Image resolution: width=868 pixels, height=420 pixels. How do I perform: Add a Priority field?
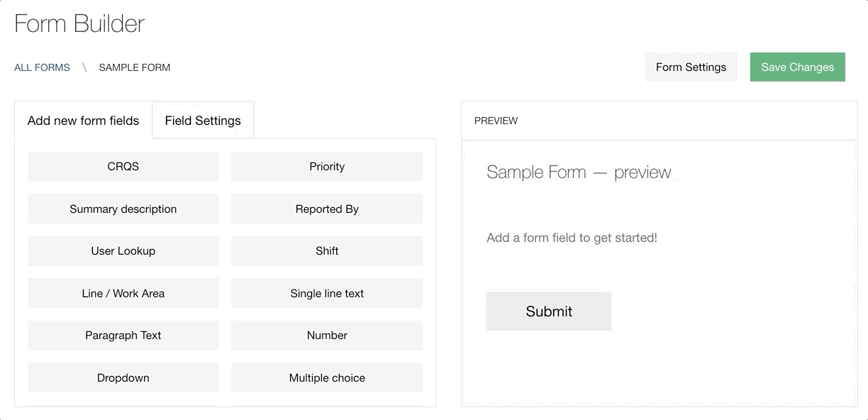pos(327,167)
